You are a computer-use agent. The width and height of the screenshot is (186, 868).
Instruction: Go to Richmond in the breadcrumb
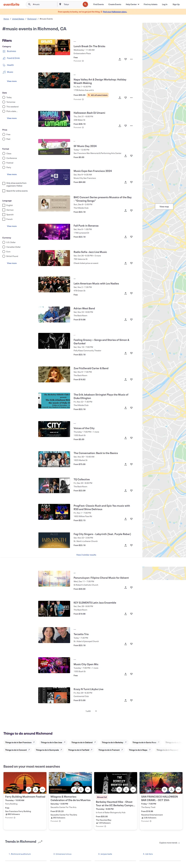32,19
